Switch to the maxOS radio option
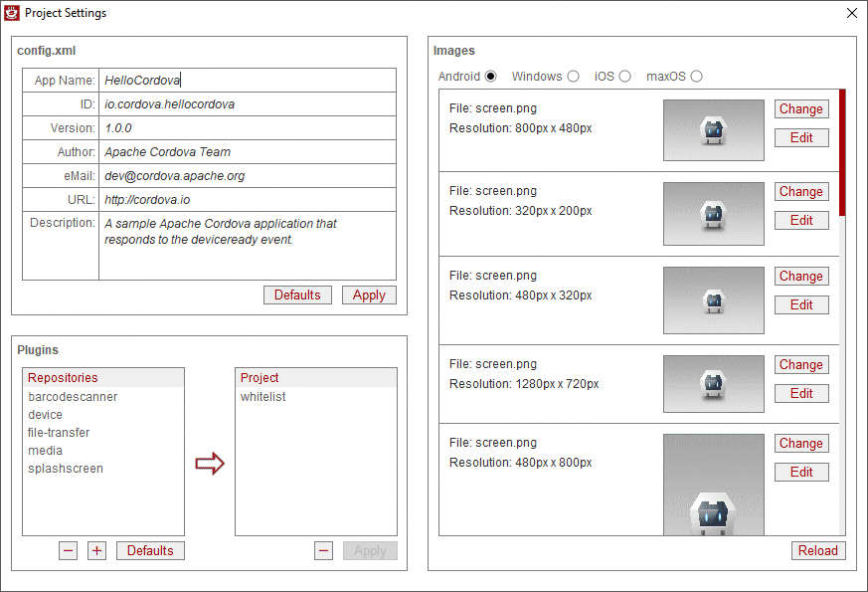 [x=696, y=77]
